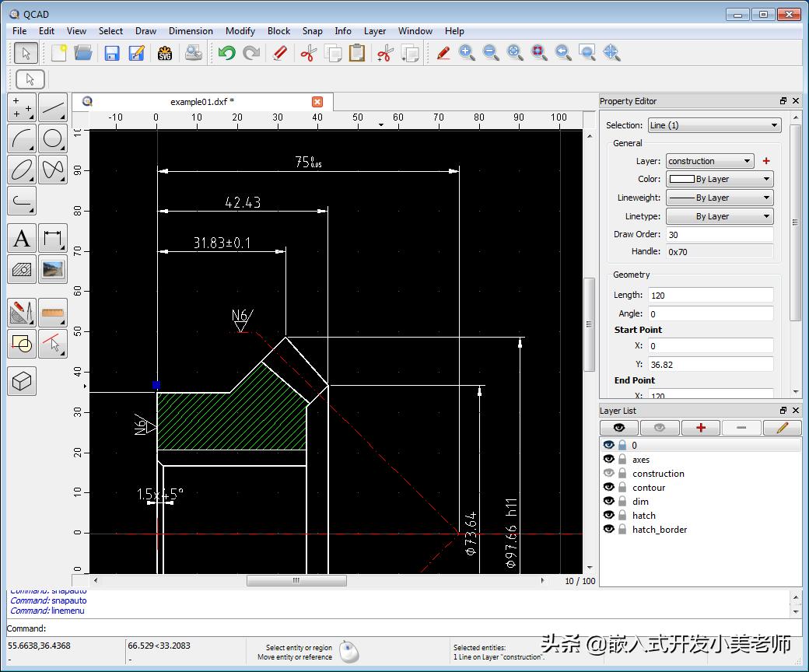Open the Lineweight By Layer dropdown

[720, 198]
